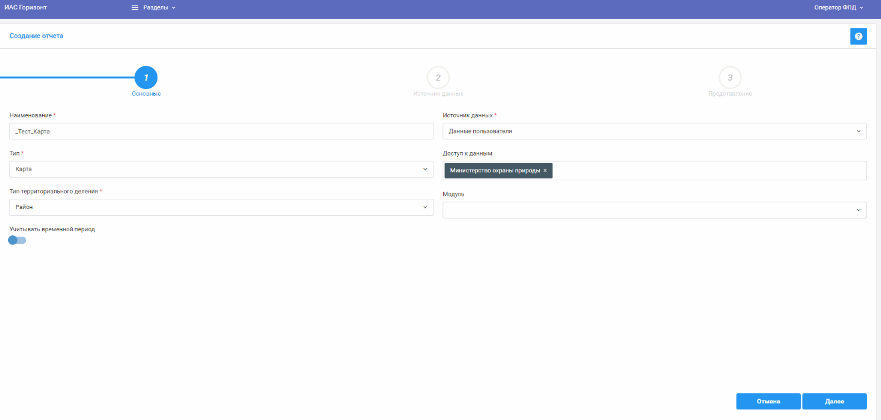Go to step 2 Источник данных
The width and height of the screenshot is (881, 420).
(437, 77)
